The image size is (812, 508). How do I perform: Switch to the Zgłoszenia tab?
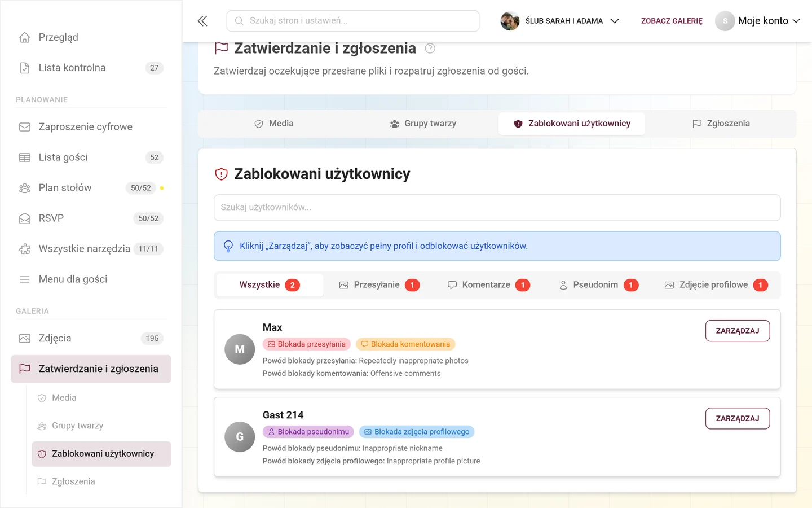[721, 124]
